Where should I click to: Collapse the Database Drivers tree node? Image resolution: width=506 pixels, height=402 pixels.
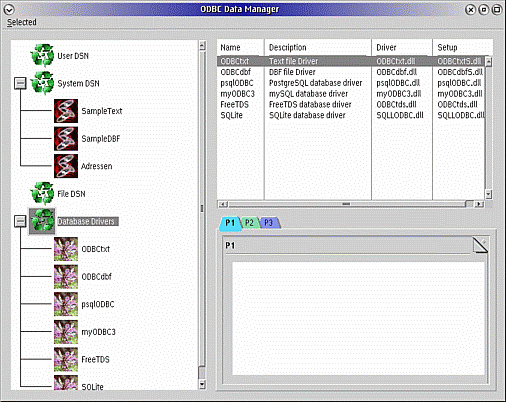(x=20, y=221)
